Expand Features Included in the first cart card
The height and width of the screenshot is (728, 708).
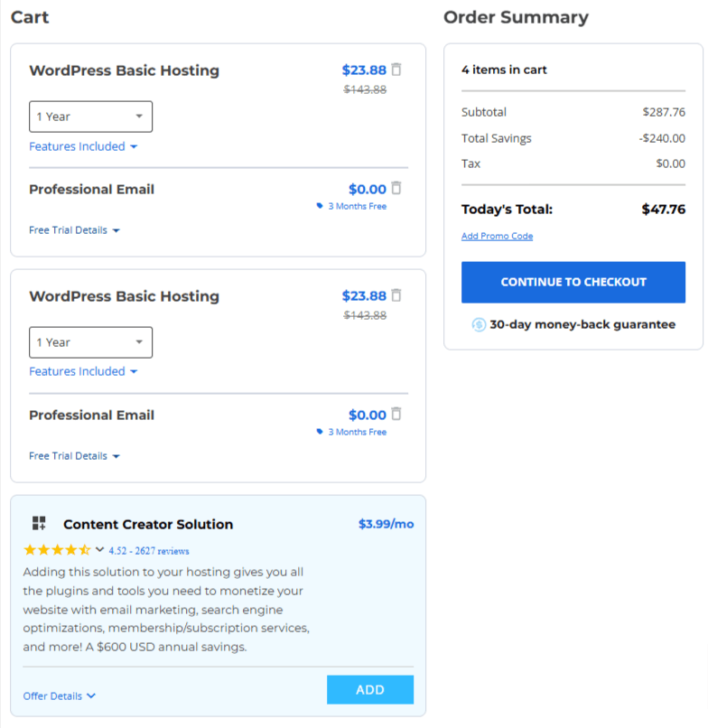tap(83, 146)
